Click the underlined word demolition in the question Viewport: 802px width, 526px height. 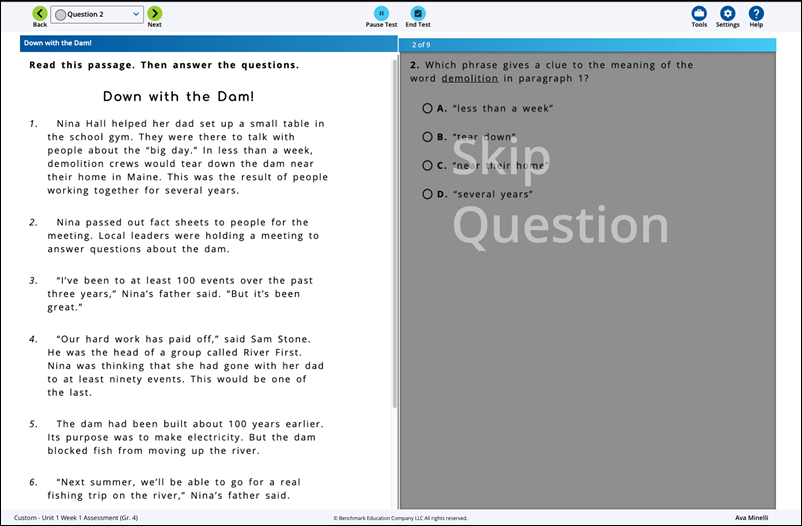[470, 78]
